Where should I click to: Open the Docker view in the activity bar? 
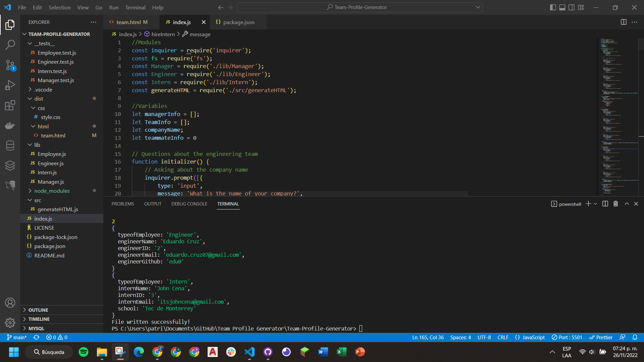(10, 125)
